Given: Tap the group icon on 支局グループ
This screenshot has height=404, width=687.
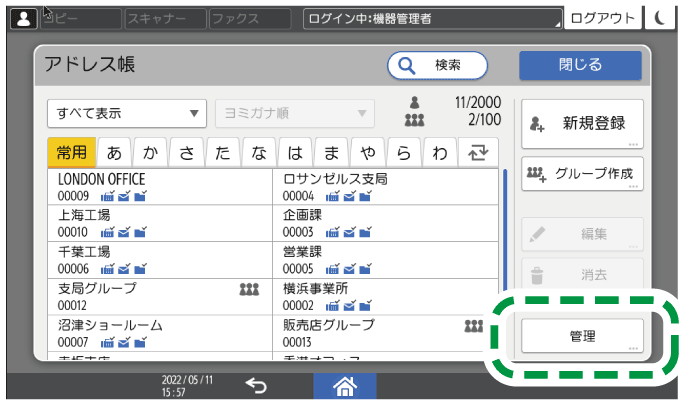Looking at the screenshot, I should point(249,289).
